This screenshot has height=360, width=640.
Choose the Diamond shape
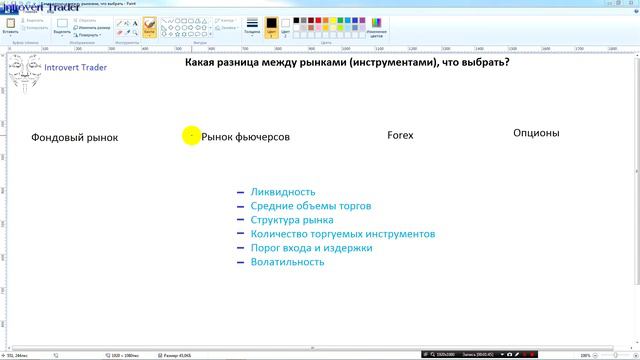click(x=171, y=28)
